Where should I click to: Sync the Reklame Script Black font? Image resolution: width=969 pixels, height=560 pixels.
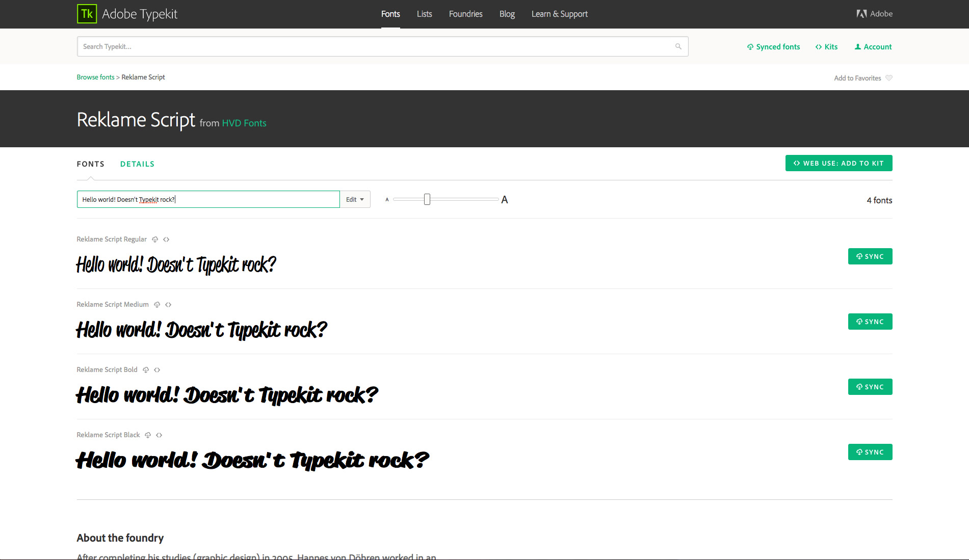[870, 451]
